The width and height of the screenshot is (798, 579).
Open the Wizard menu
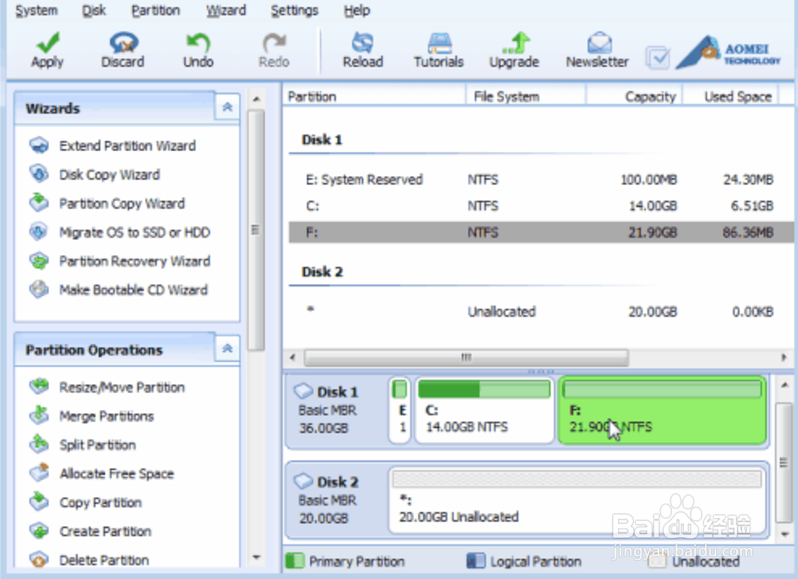coord(226,10)
